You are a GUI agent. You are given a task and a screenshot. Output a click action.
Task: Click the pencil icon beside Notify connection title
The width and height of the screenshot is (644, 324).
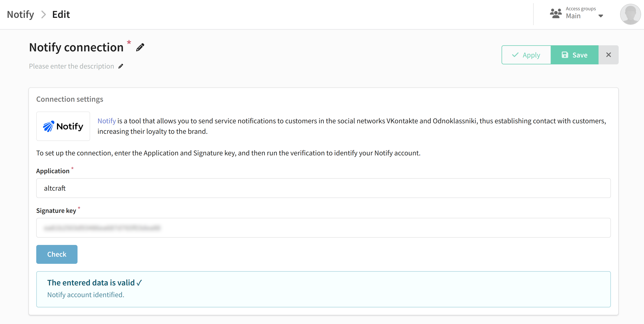click(x=140, y=47)
